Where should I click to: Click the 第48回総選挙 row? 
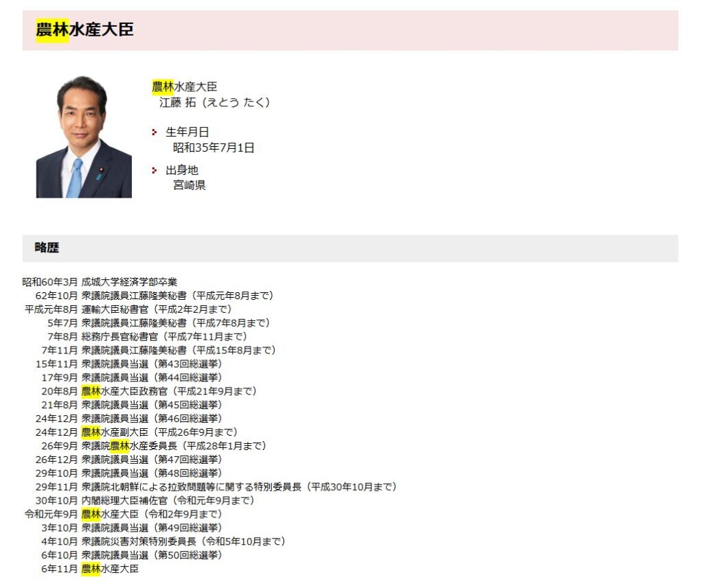click(128, 473)
